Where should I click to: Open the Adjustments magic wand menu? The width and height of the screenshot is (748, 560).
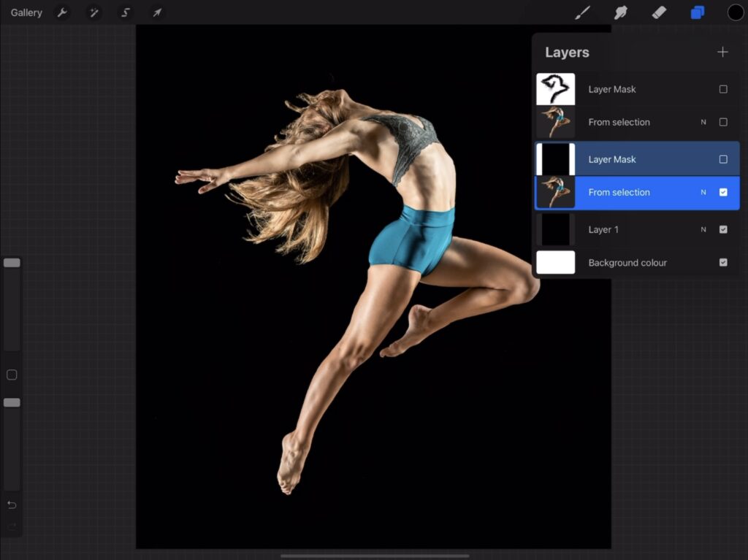click(x=93, y=12)
